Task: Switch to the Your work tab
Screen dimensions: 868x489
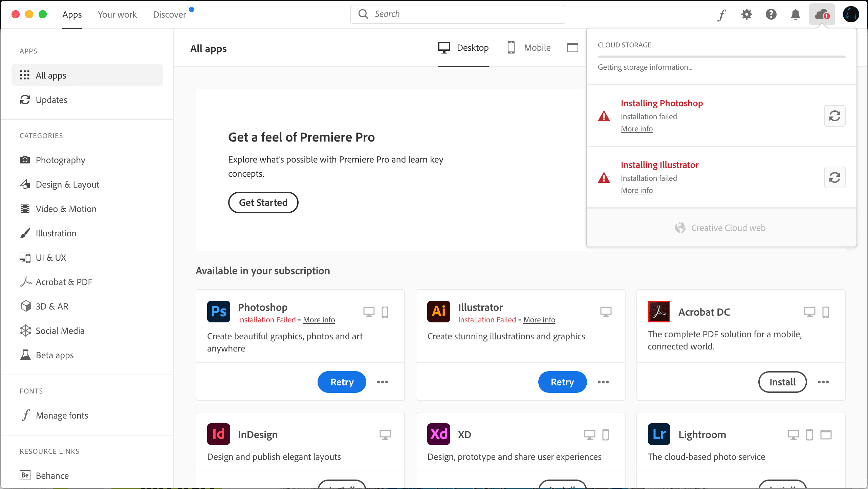Action: click(x=117, y=15)
